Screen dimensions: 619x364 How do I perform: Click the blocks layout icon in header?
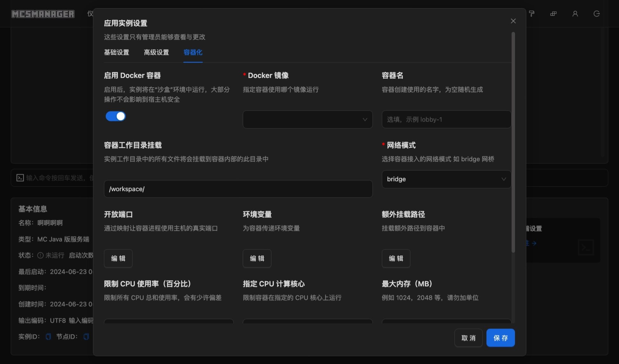tap(553, 14)
